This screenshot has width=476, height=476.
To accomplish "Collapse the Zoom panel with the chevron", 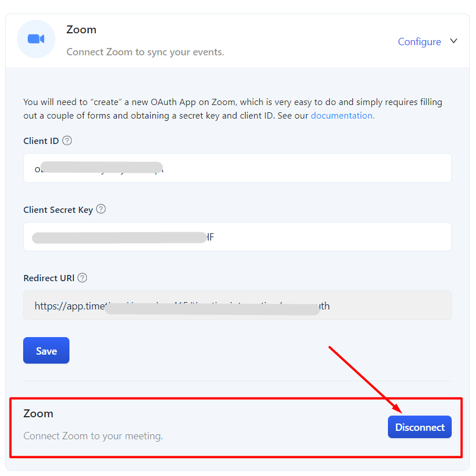I will click(453, 41).
